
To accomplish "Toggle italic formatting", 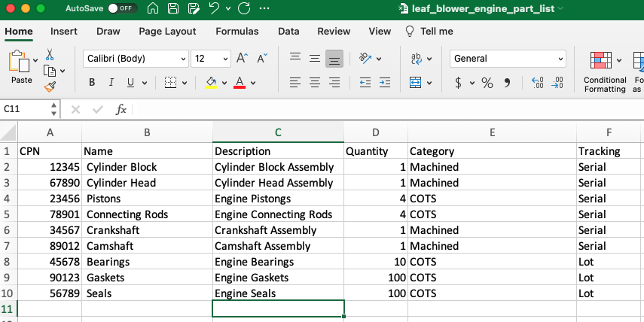I will coord(111,83).
